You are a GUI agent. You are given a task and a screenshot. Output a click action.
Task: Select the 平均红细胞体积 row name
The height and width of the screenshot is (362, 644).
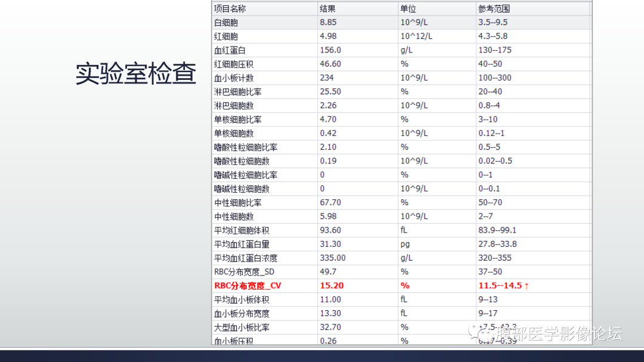coord(242,231)
